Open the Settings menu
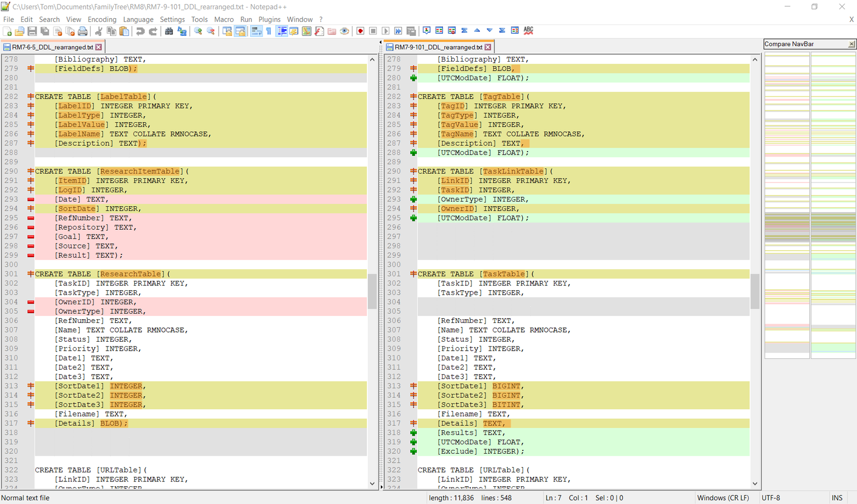Viewport: 857px width, 504px height. pos(172,19)
